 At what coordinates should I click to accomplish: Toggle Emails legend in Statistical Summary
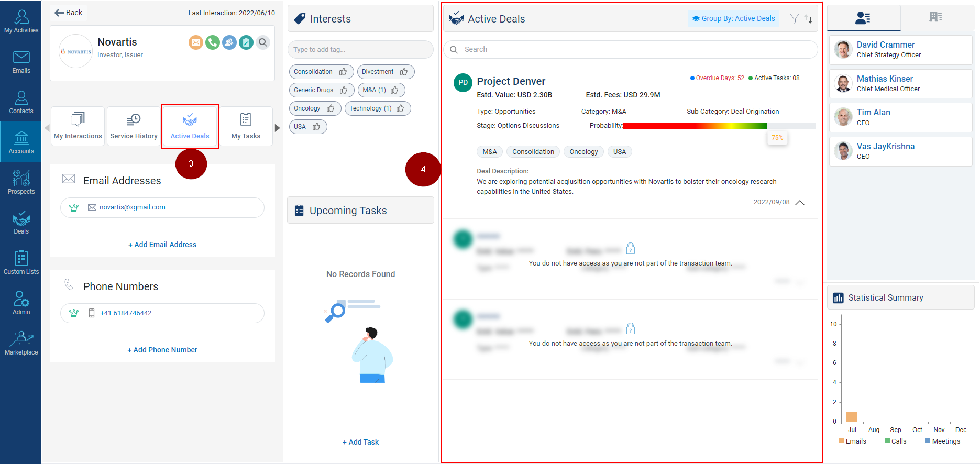tap(852, 441)
